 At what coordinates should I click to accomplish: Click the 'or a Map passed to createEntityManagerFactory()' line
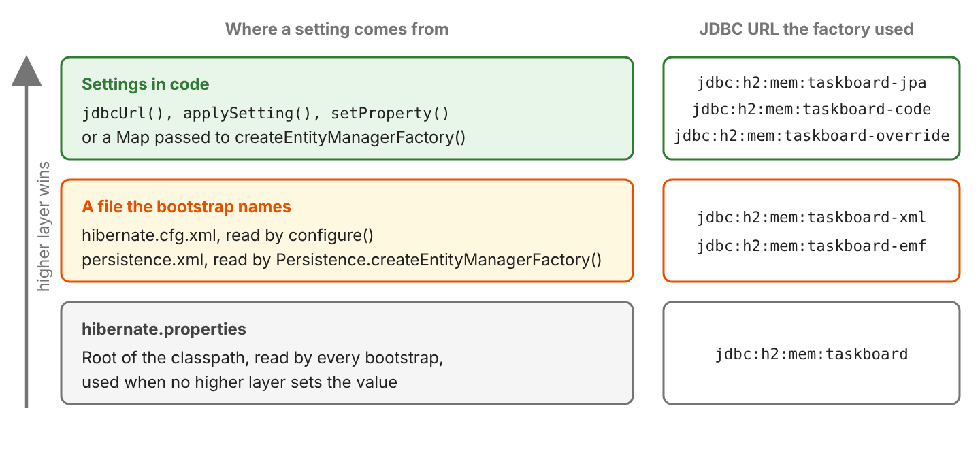tap(274, 137)
